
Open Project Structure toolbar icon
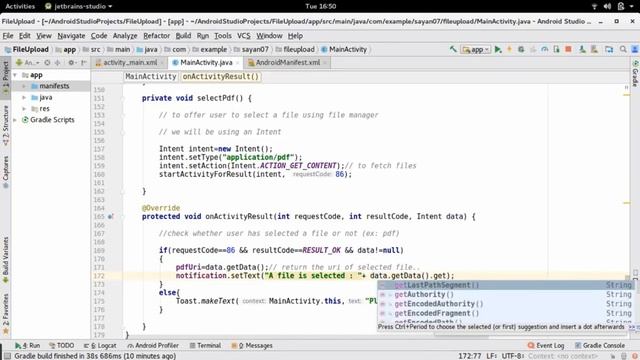tap(609, 49)
